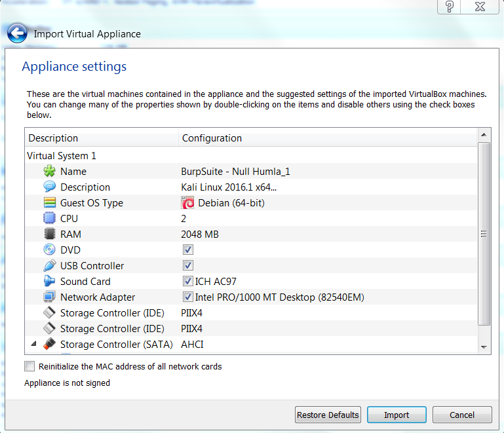Viewport: 504px width, 433px height.
Task: Select the first PIIX4 controller value
Action: pyautogui.click(x=191, y=312)
